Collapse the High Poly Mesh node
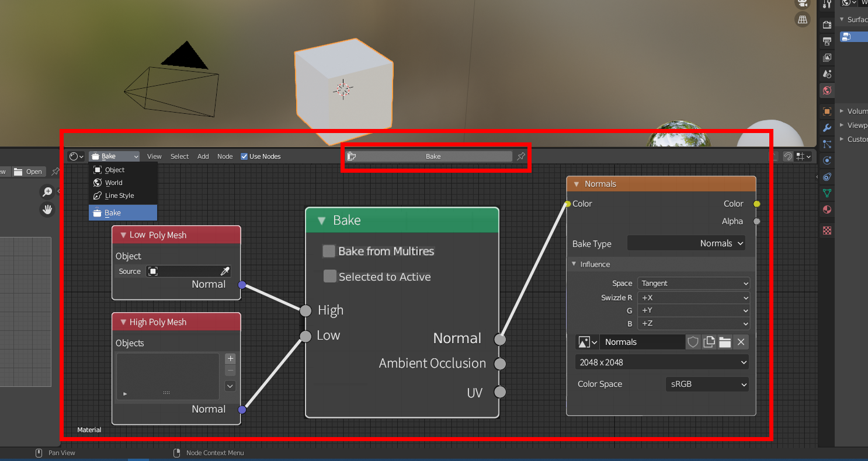Viewport: 868px width, 461px height. (123, 322)
